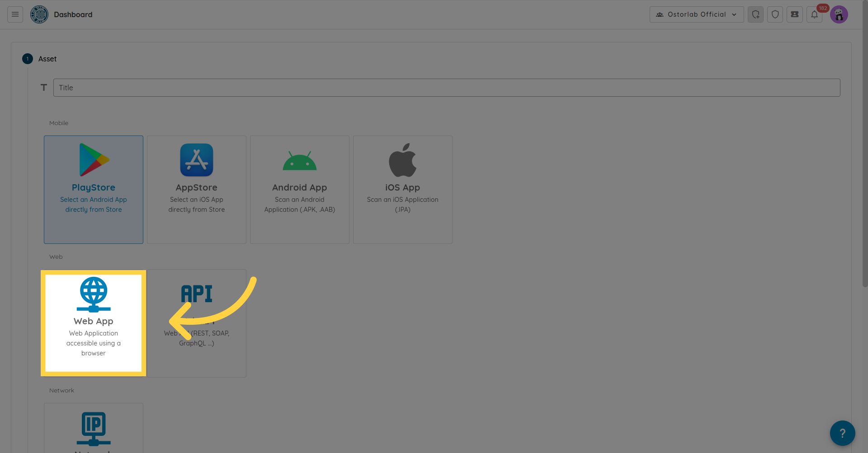This screenshot has width=868, height=453.
Task: Choose the Android App asset type
Action: [x=300, y=190]
